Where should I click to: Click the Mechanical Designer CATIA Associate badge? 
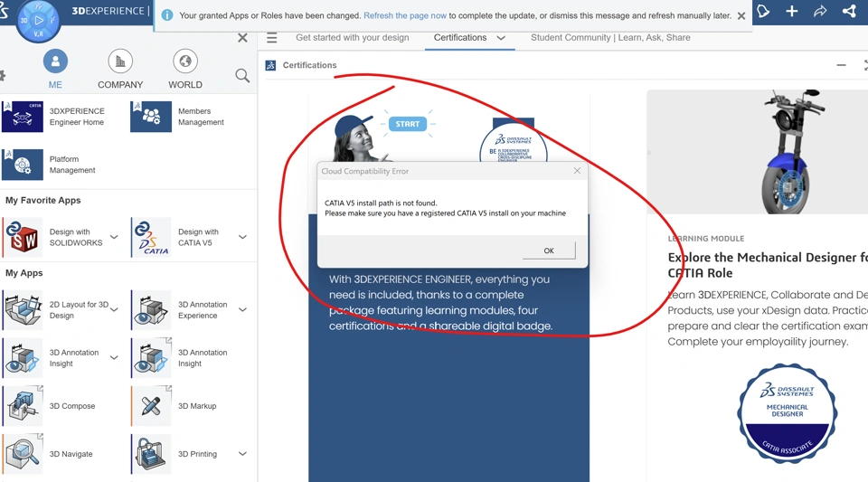tap(787, 413)
